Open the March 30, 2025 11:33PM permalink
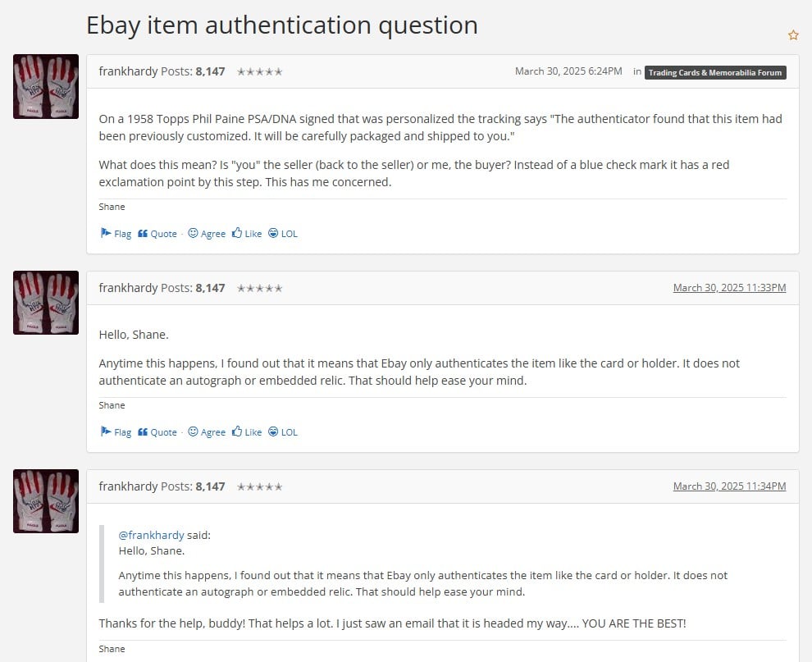812x662 pixels. click(x=729, y=287)
